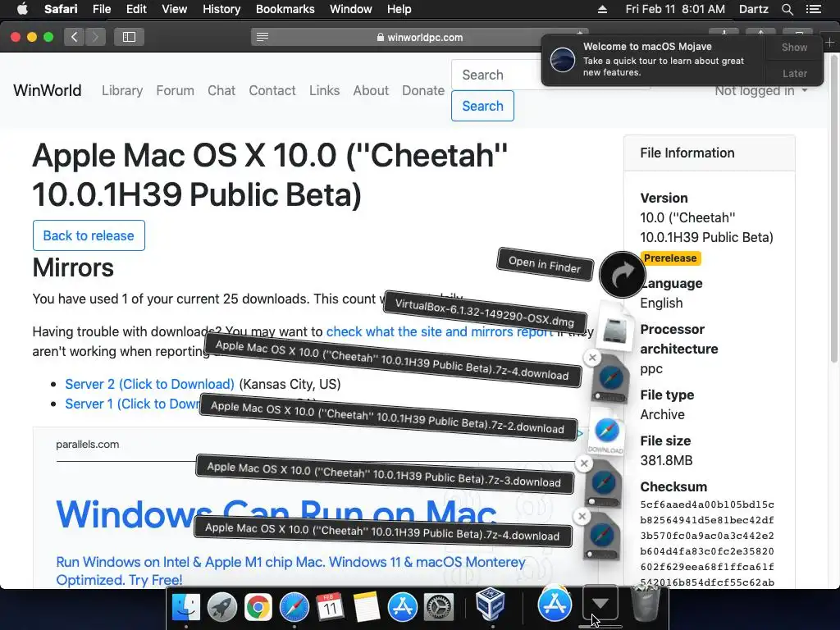The width and height of the screenshot is (840, 630).
Task: Open the View menu
Action: pyautogui.click(x=174, y=9)
